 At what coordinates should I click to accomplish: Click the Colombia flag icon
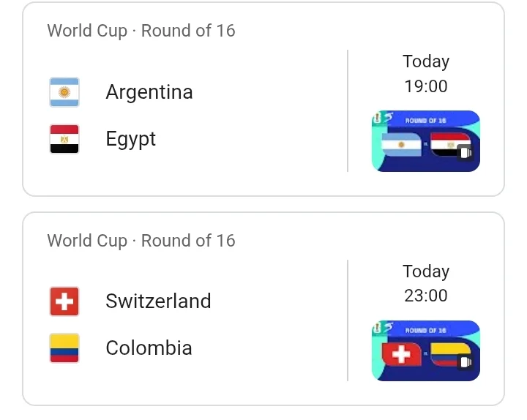click(x=64, y=348)
